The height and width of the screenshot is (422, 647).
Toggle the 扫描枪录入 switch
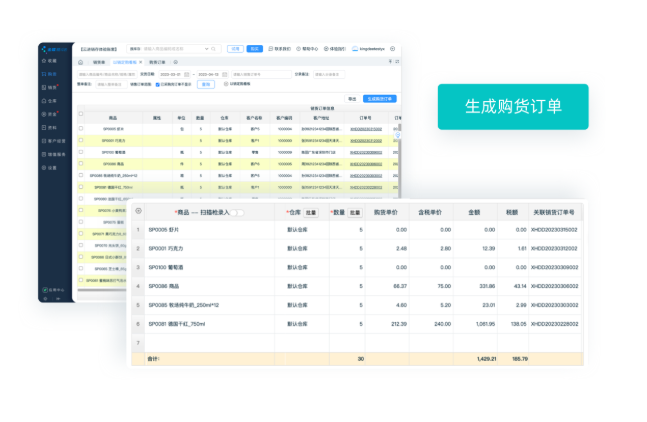(x=238, y=212)
